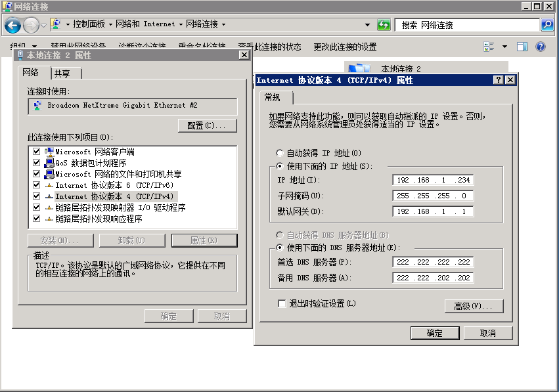The height and width of the screenshot is (392, 559).
Task: Click the help button in IPv4 title bar
Action: coord(499,80)
